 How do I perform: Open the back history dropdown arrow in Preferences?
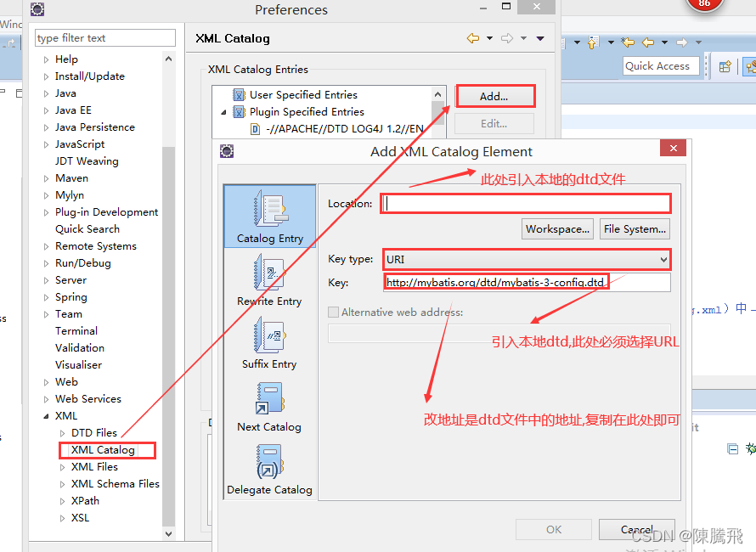[489, 38]
